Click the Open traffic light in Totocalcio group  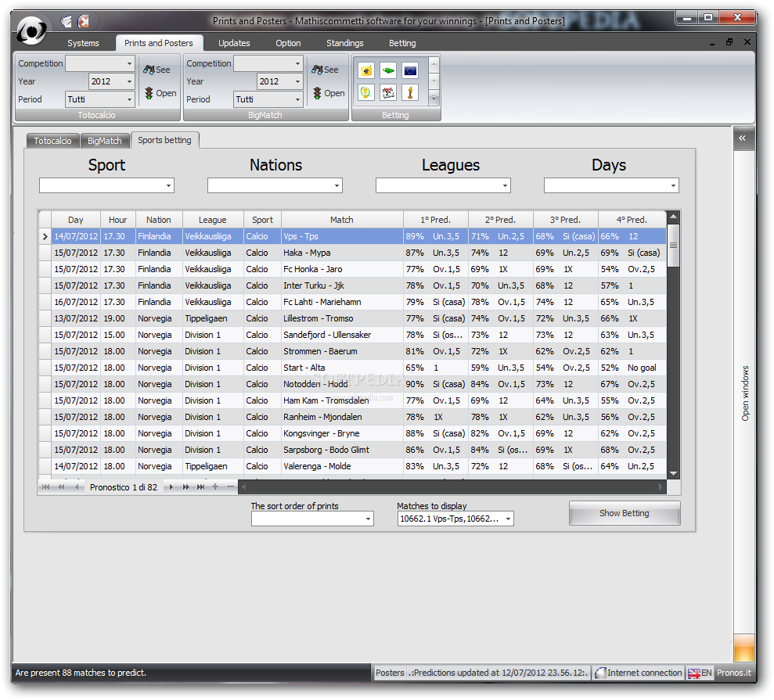click(160, 93)
